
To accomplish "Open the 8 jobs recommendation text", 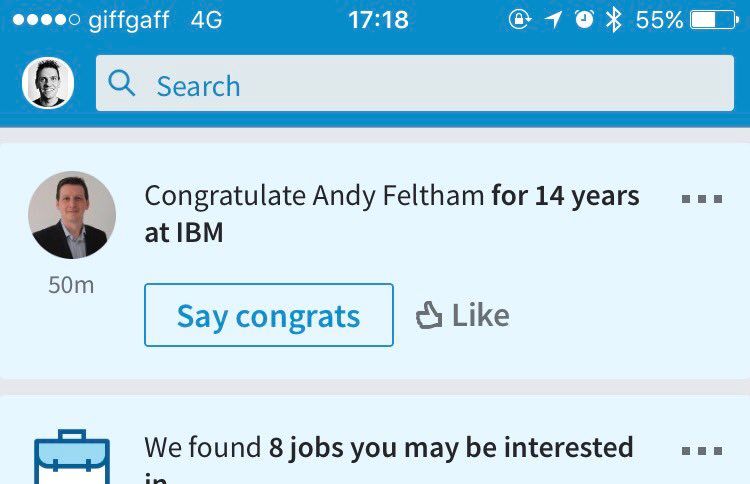I will [x=388, y=449].
